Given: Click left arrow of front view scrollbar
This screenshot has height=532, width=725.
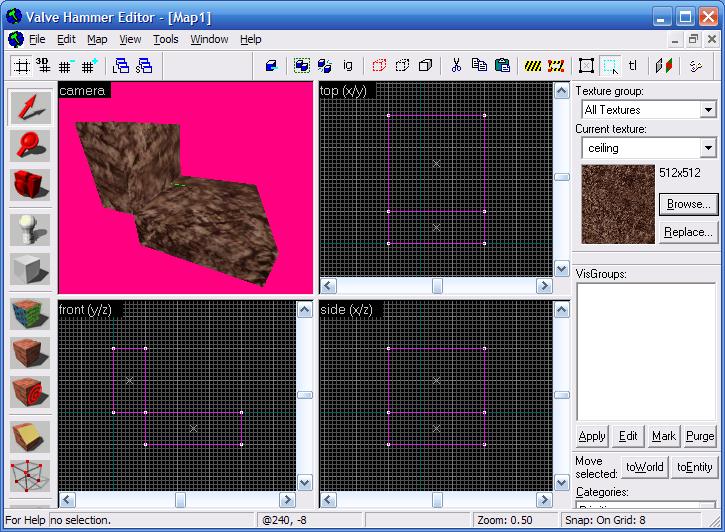Looking at the screenshot, I should (67, 500).
